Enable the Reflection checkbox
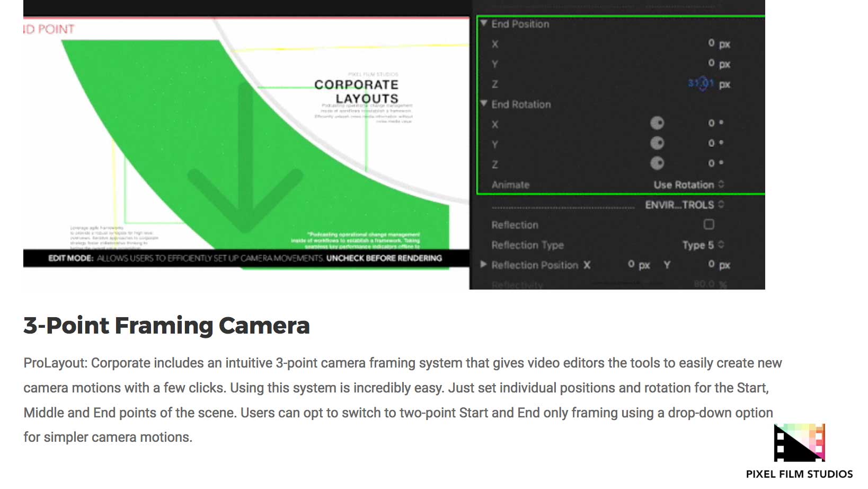The image size is (868, 489). (709, 224)
